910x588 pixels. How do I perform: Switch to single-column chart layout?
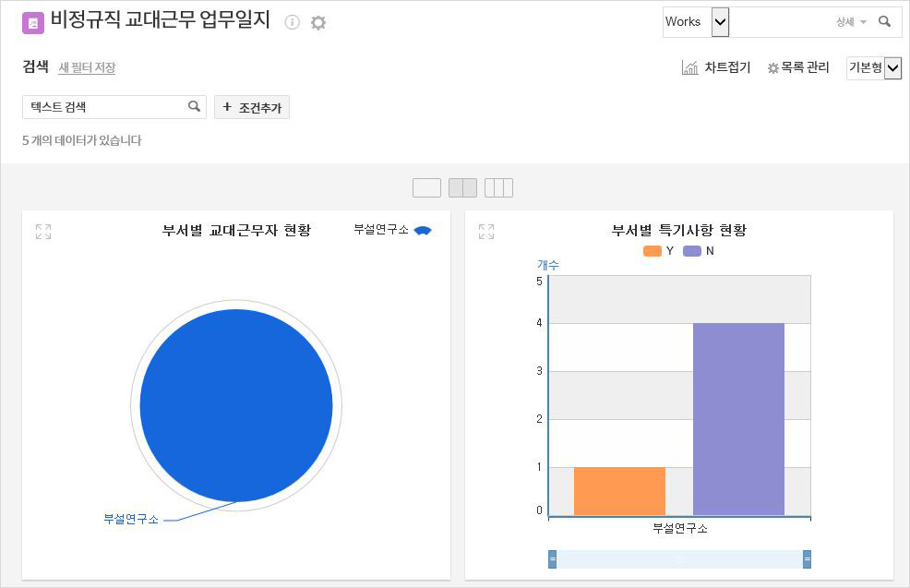point(426,188)
